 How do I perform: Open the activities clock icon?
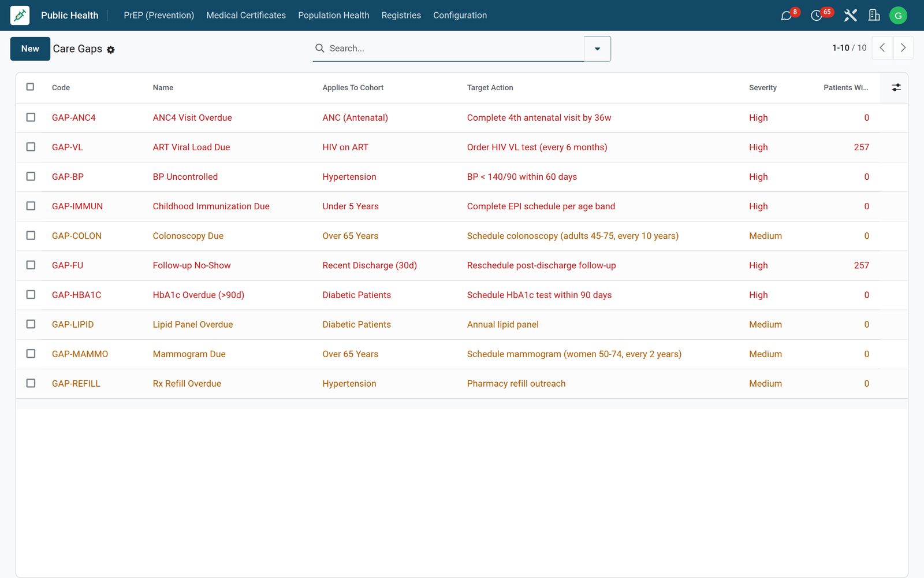click(x=816, y=16)
